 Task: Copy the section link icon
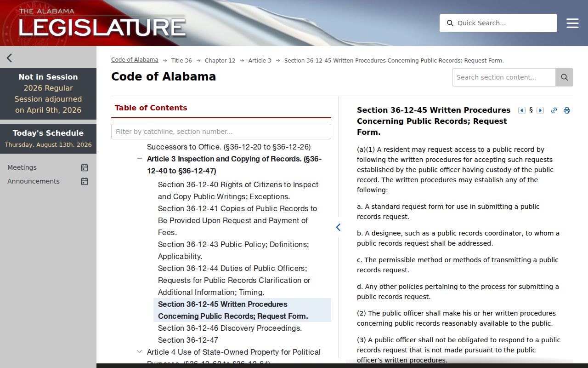coord(554,110)
